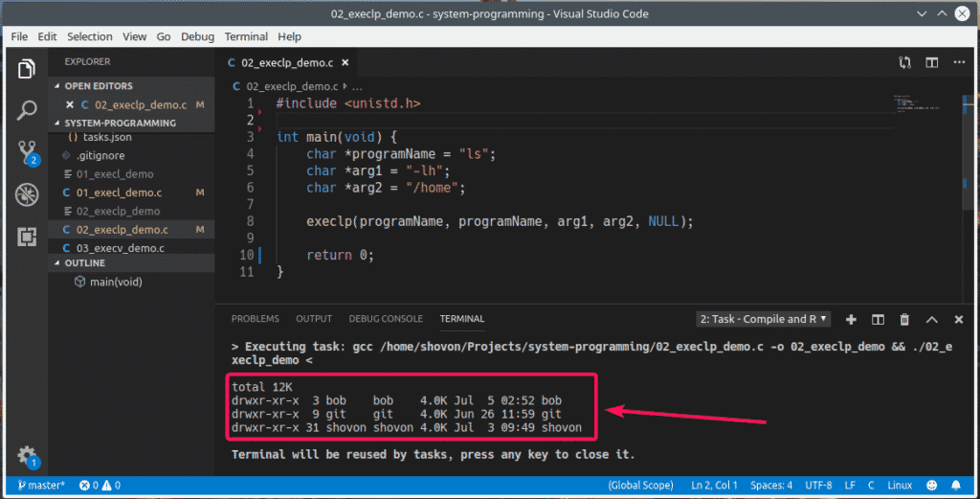Image resolution: width=980 pixels, height=499 pixels.
Task: Split the terminal panel
Action: [877, 319]
